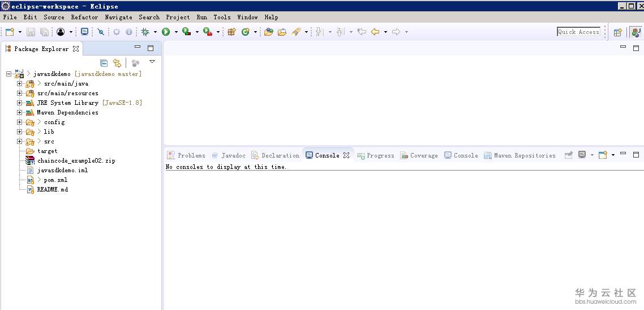
Task: Open Package Explorer View Menu triangle
Action: point(152,62)
